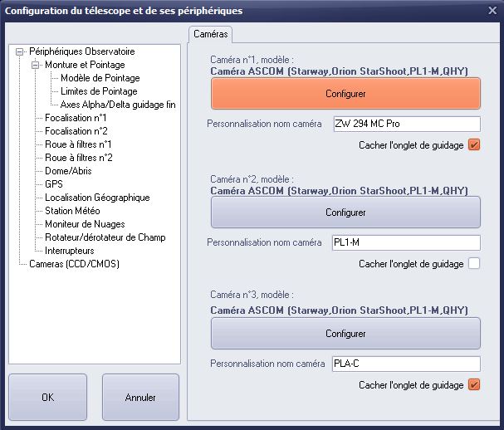Confirm with the OK button
Image resolution: width=504 pixels, height=430 pixels.
[x=48, y=398]
